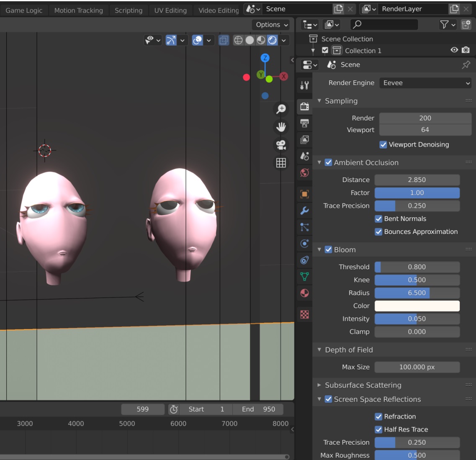Open the Output properties tab icon
This screenshot has width=476, height=460.
pos(304,123)
